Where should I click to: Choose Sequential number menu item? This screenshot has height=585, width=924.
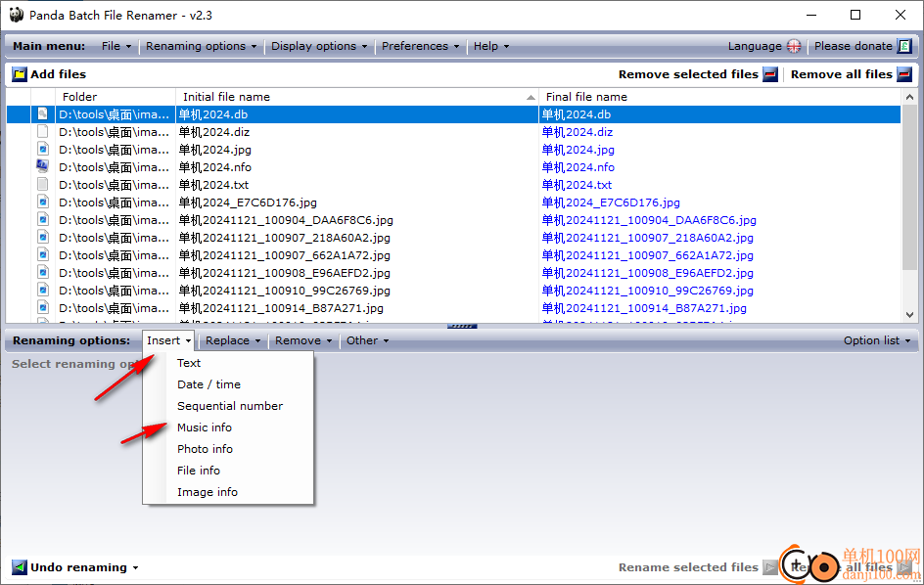(x=228, y=406)
